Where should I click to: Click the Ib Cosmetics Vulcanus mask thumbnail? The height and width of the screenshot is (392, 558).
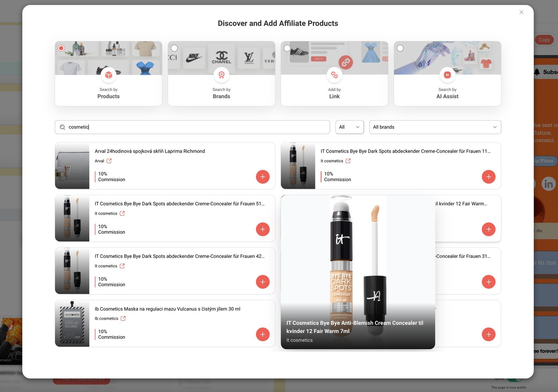(72, 323)
